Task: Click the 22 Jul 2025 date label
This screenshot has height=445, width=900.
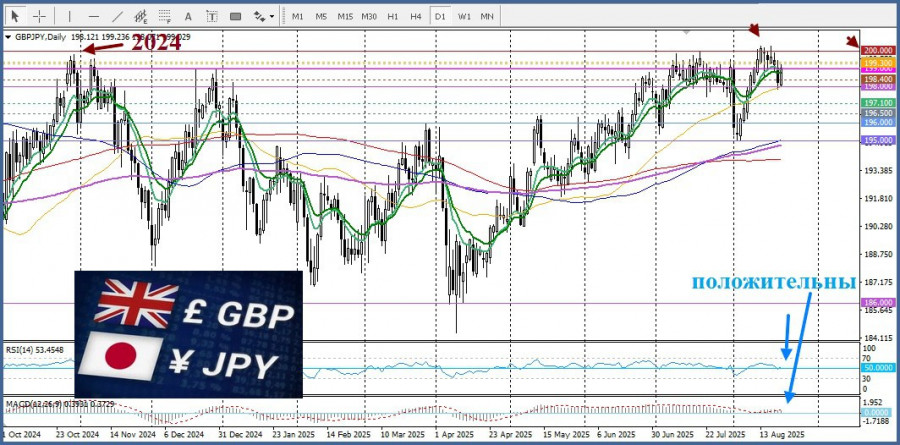Action: [728, 433]
